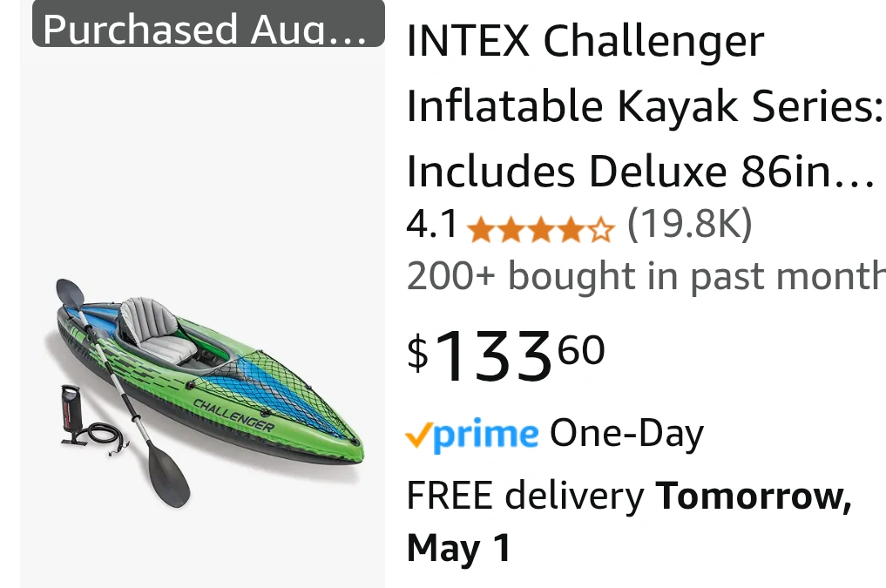Click the Tomorrow, May 1 delivery date
886x588 pixels.
pyautogui.click(x=629, y=521)
